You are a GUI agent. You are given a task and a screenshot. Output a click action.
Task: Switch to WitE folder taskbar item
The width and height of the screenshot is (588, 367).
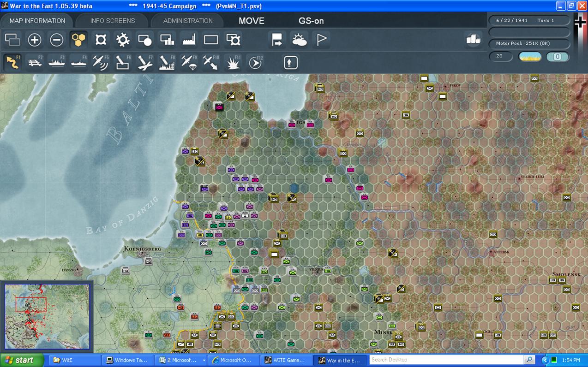point(75,360)
